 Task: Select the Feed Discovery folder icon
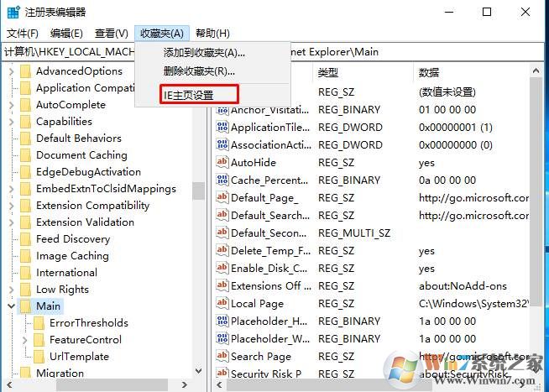[25, 239]
